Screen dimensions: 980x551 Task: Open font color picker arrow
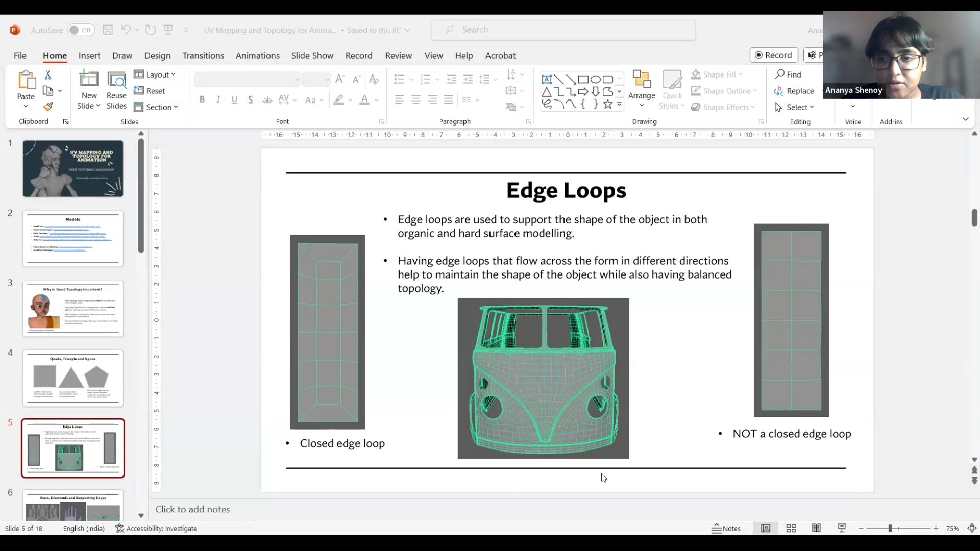(x=377, y=100)
